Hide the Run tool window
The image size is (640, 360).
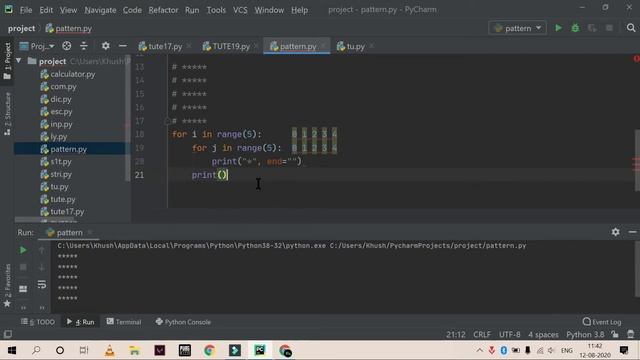click(632, 232)
